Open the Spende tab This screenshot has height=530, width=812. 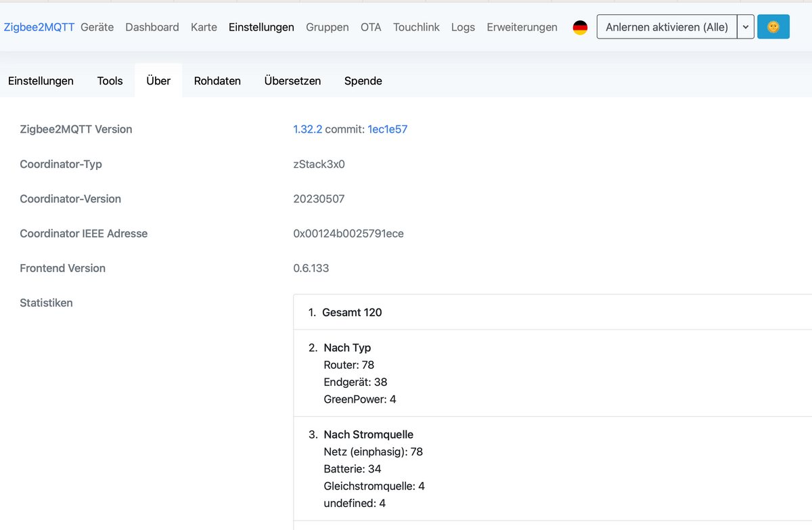(x=363, y=81)
